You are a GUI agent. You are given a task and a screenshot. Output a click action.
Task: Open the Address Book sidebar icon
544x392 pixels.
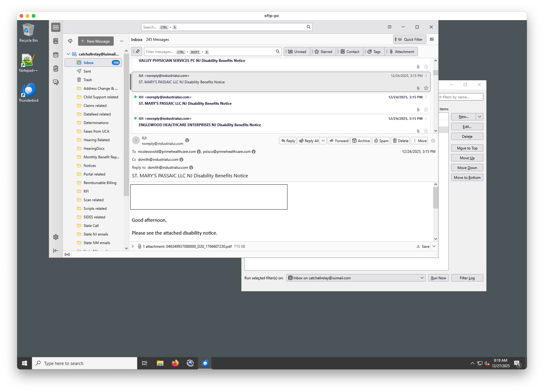pyautogui.click(x=56, y=41)
